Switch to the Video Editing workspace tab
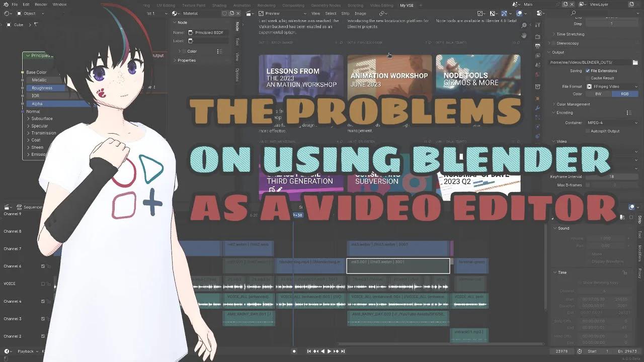644x362 pixels. (x=381, y=5)
